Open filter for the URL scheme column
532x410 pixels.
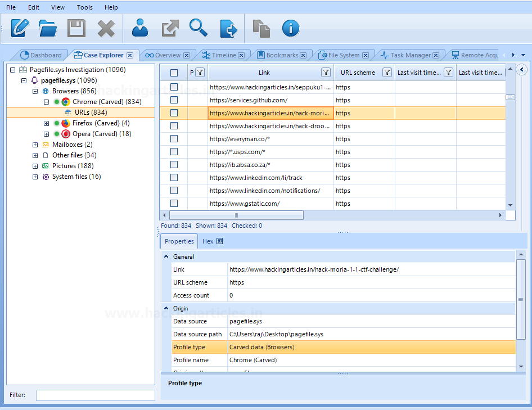tap(387, 73)
